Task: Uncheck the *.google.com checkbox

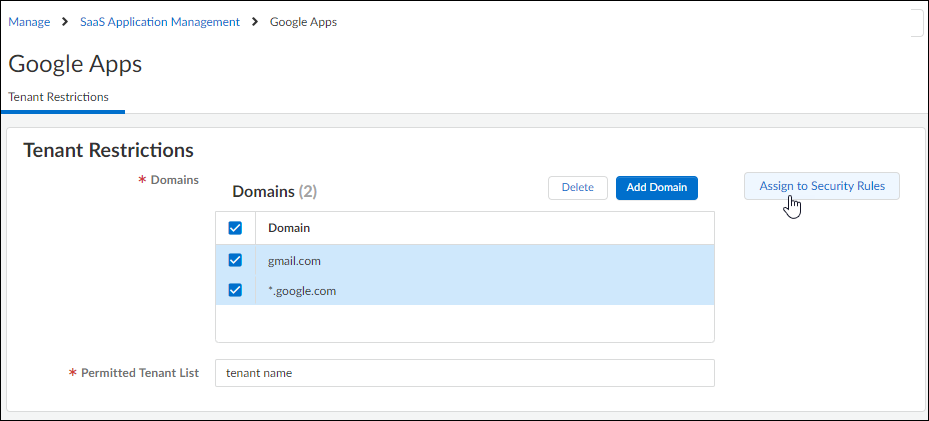Action: [235, 291]
